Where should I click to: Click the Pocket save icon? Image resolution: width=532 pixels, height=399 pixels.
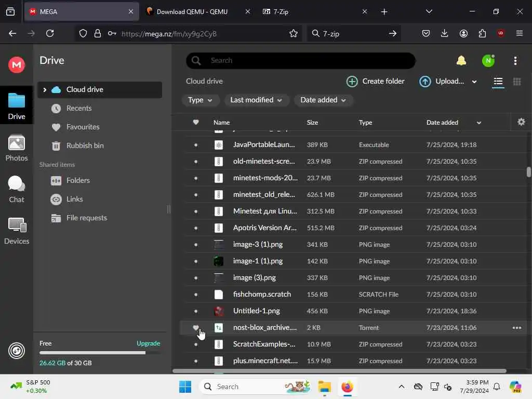[x=426, y=33]
